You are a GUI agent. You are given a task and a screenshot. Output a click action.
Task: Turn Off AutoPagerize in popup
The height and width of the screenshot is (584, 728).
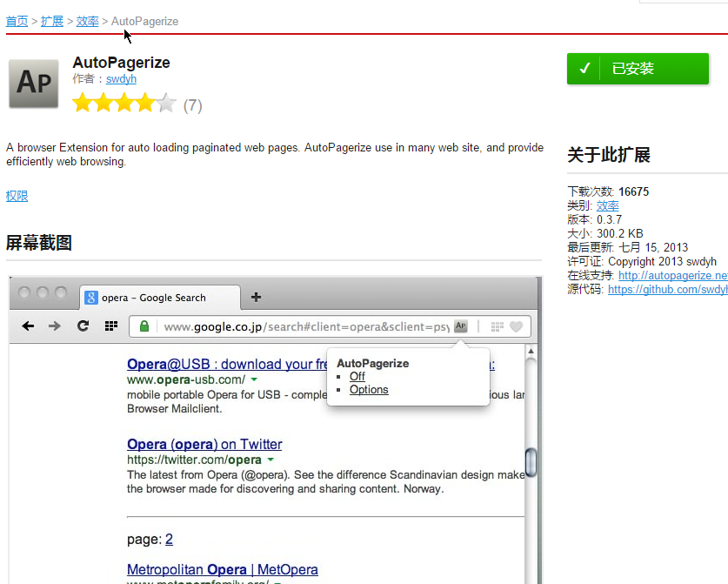pyautogui.click(x=357, y=376)
